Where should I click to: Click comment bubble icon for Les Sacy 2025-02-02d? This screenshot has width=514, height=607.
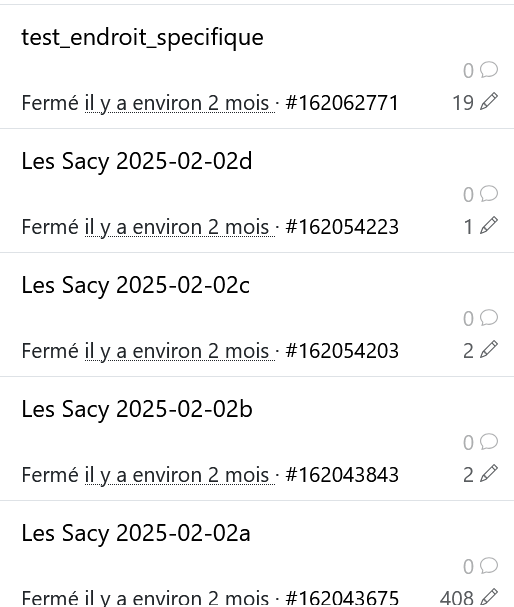[488, 194]
